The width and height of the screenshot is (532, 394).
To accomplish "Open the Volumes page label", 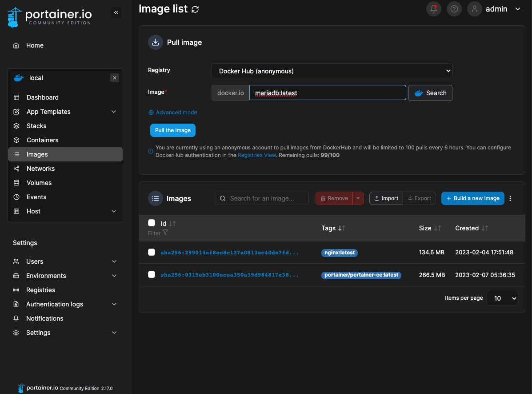I will pyautogui.click(x=39, y=183).
